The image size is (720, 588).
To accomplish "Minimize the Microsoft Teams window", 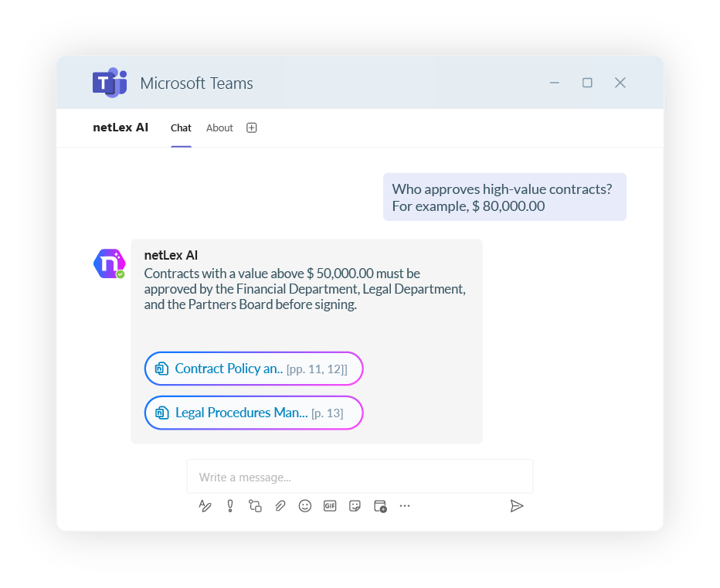I will [555, 83].
